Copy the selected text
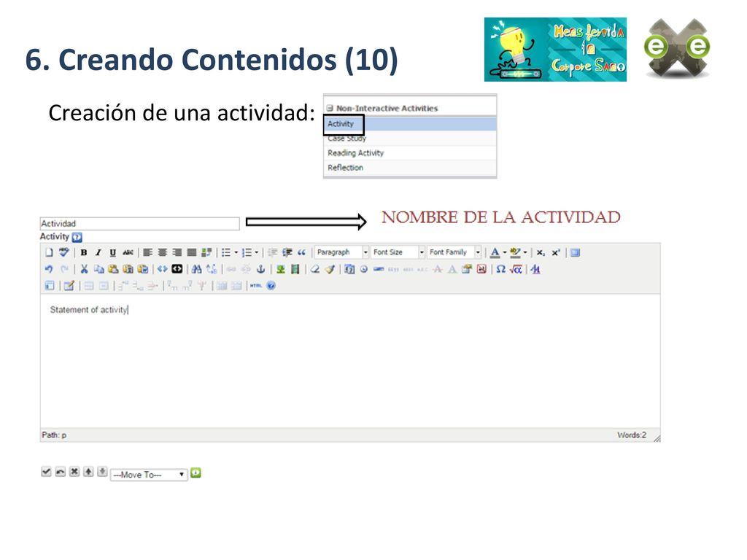The image size is (747, 560). (98, 269)
